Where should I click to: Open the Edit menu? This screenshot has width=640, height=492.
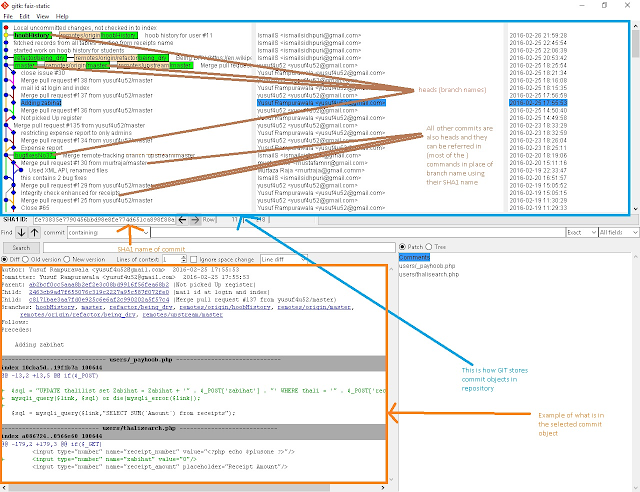[x=24, y=16]
